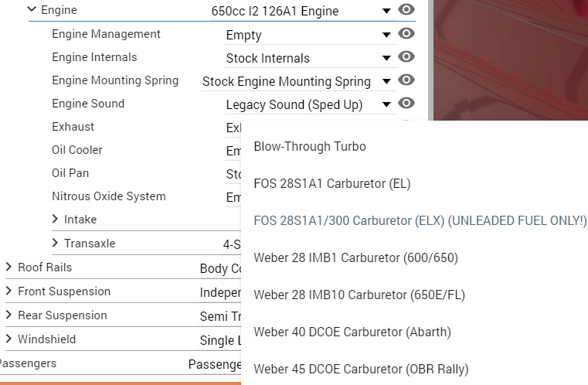Click the Rear Suspension label

pos(63,315)
